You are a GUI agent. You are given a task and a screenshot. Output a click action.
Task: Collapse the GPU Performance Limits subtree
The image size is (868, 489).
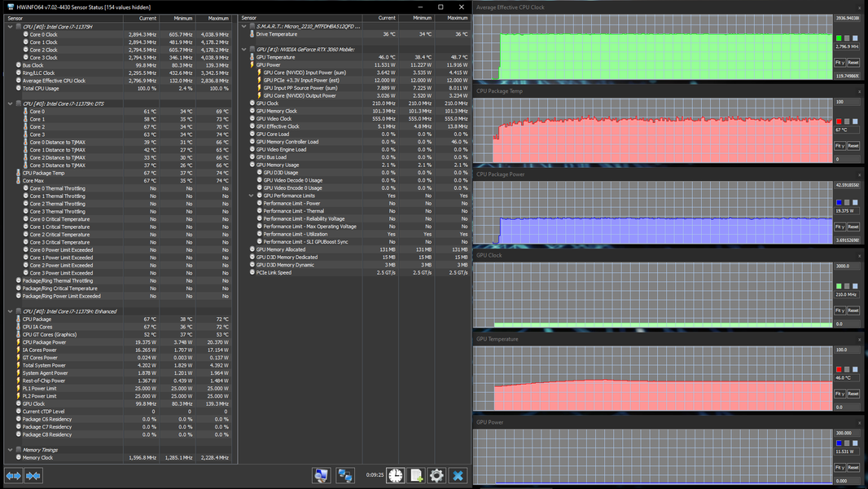coord(252,196)
